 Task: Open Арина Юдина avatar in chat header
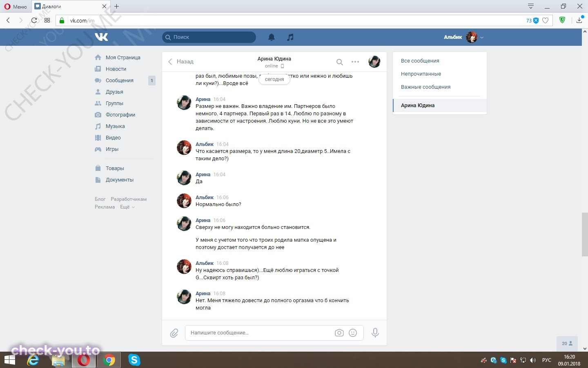[374, 62]
